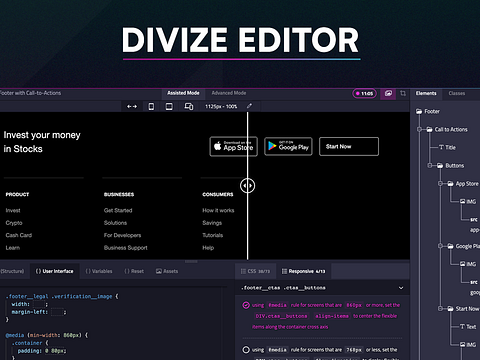The width and height of the screenshot is (480, 360).
Task: Select the Footer root tree item
Action: pyautogui.click(x=428, y=111)
